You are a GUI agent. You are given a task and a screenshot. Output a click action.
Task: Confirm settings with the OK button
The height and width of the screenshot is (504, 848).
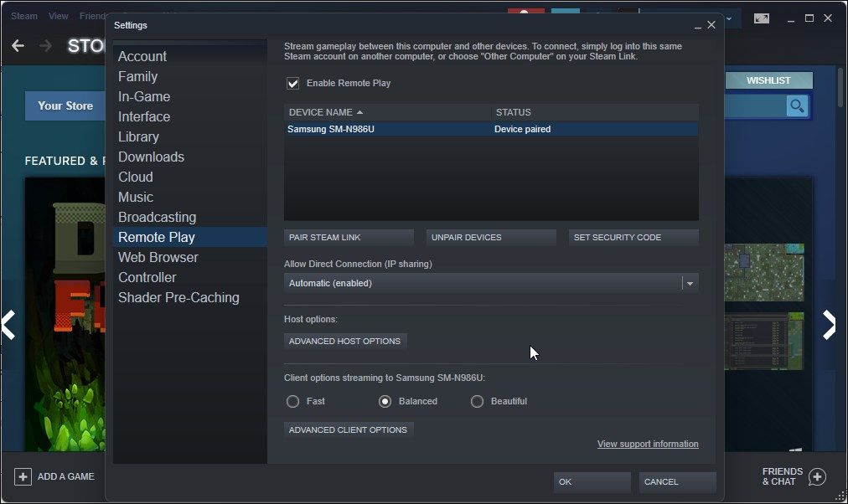tap(592, 482)
